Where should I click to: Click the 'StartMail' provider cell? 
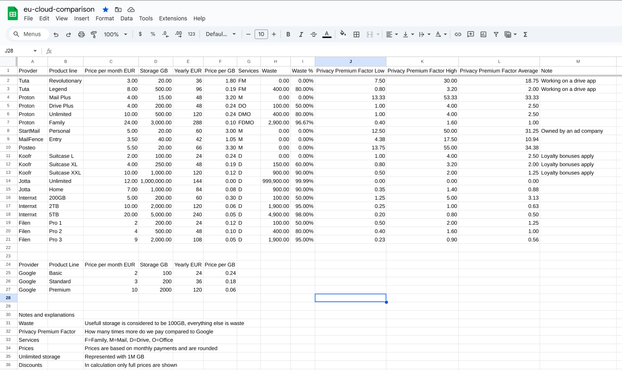click(x=32, y=131)
